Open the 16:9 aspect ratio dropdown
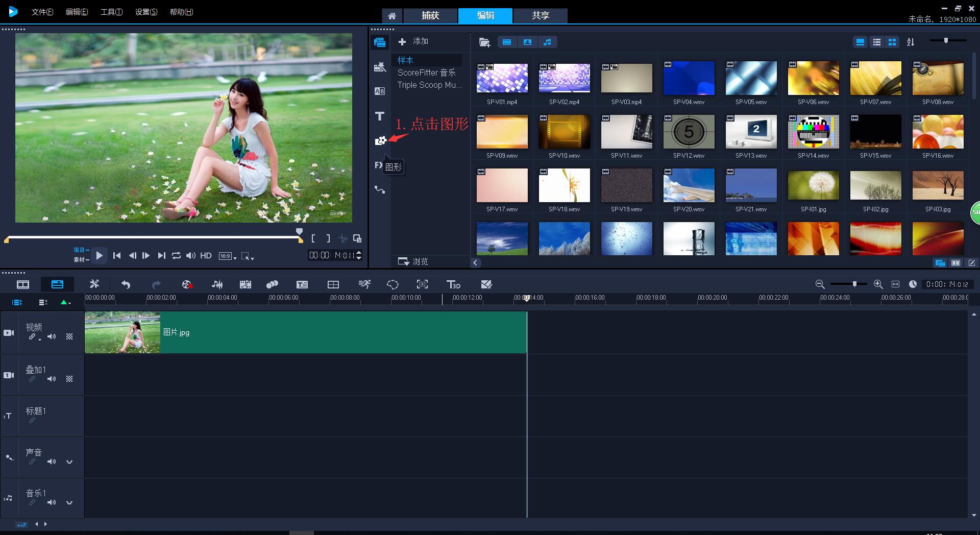Viewport: 980px width, 535px height. [228, 256]
